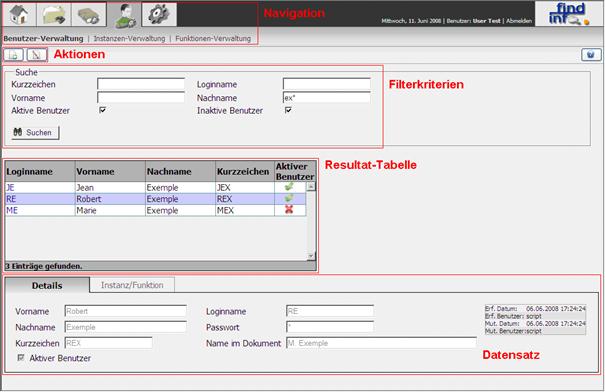Switch to Instanzen-Verwaltung menu
The width and height of the screenshot is (605, 392).
tap(129, 39)
